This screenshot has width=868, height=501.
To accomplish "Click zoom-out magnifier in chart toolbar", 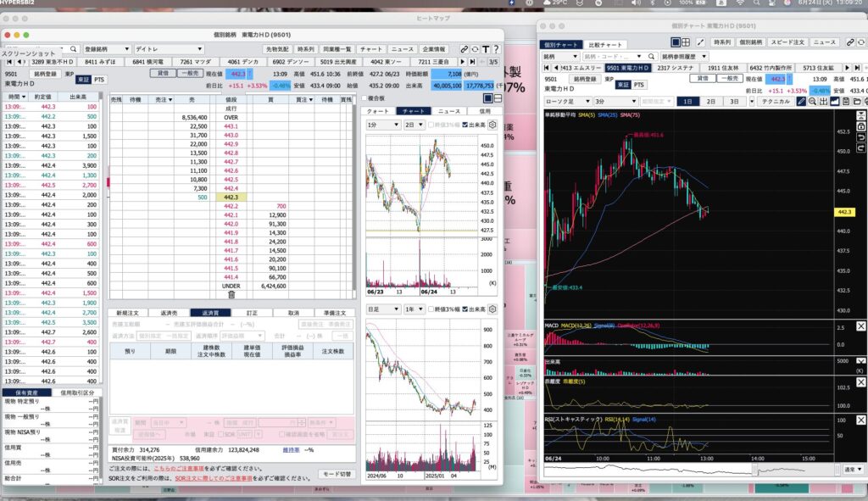I will [x=812, y=102].
